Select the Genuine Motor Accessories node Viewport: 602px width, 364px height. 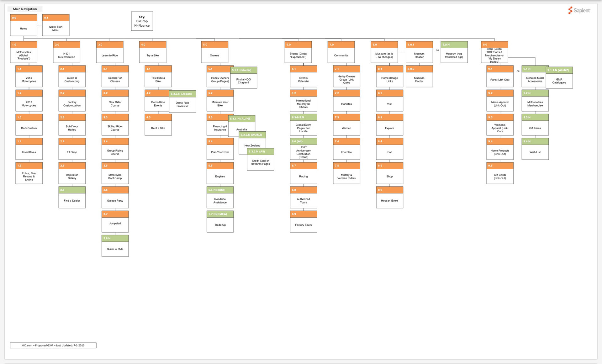[535, 76]
